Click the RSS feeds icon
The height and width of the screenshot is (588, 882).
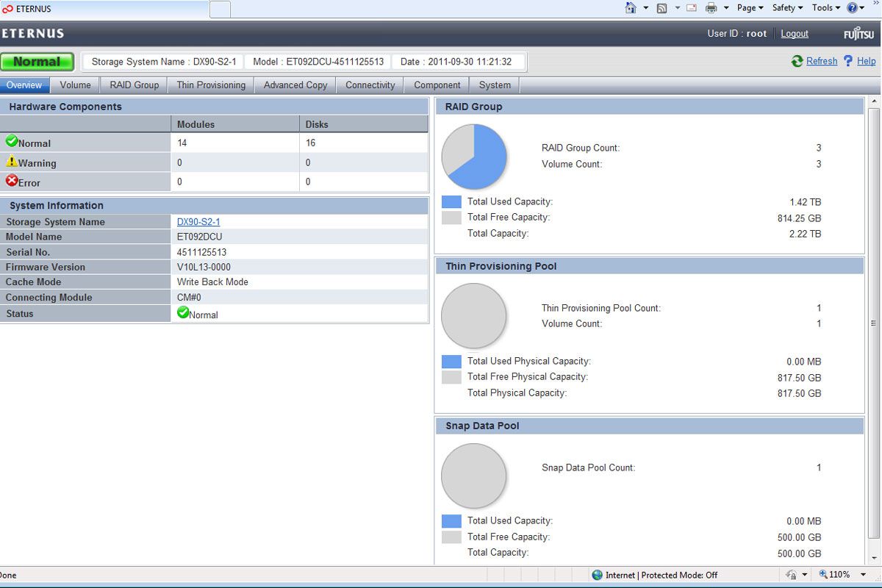661,8
